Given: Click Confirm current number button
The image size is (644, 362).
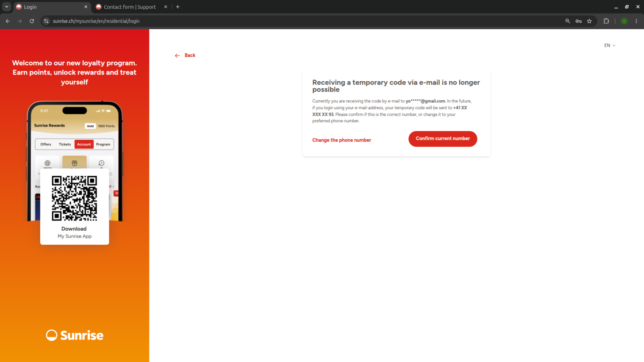Looking at the screenshot, I should pos(443,139).
